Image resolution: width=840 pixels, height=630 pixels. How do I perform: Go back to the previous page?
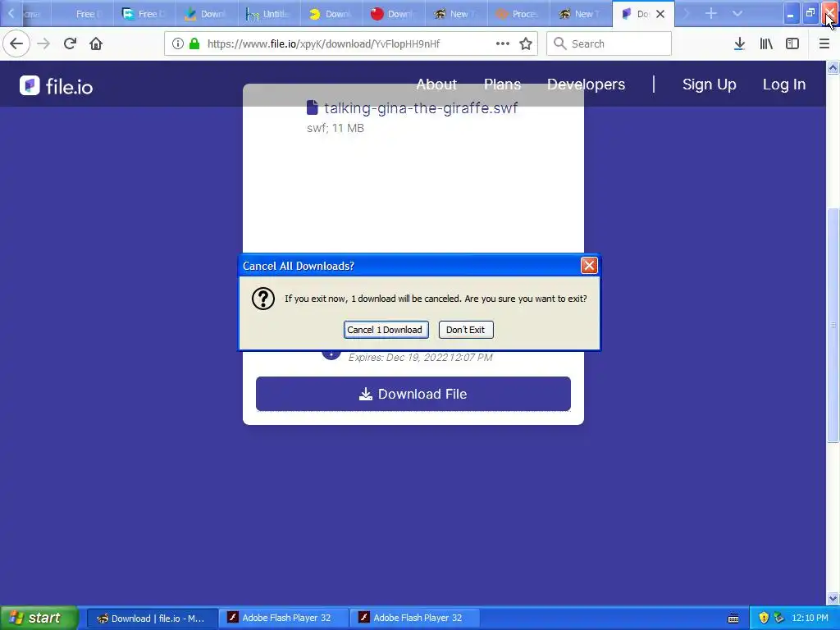point(16,43)
